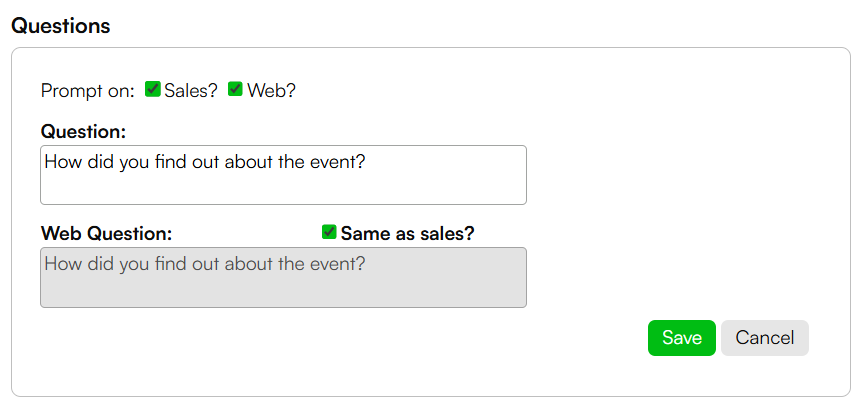Select the greyed-out Web Question text area

click(x=283, y=277)
